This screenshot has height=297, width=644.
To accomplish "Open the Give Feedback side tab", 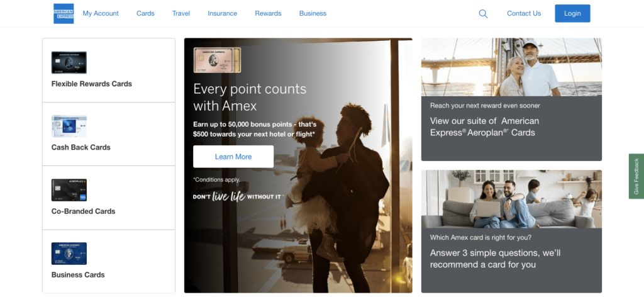I will [636, 176].
